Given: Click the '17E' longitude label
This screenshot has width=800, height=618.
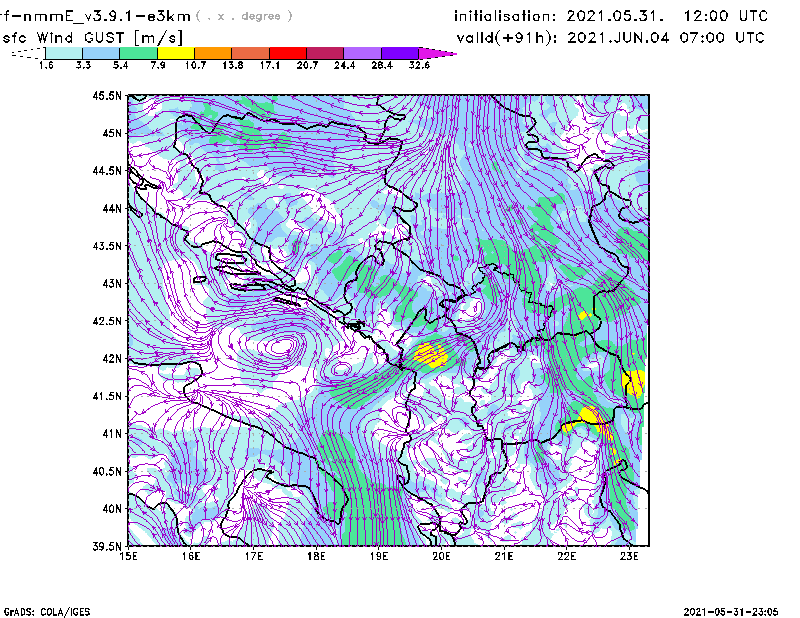Looking at the screenshot, I should click(254, 556).
